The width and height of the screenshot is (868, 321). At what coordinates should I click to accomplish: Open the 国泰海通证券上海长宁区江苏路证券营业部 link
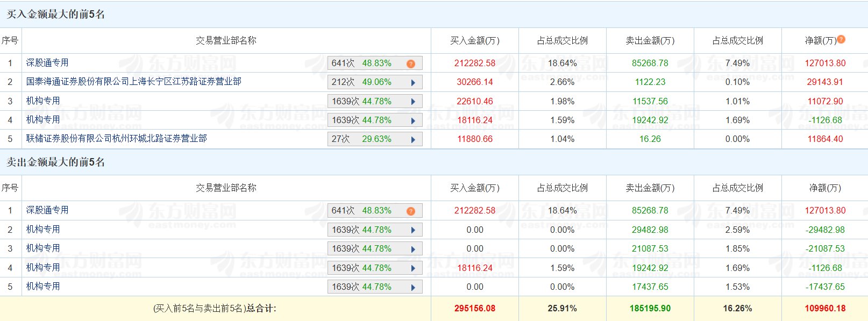point(133,82)
